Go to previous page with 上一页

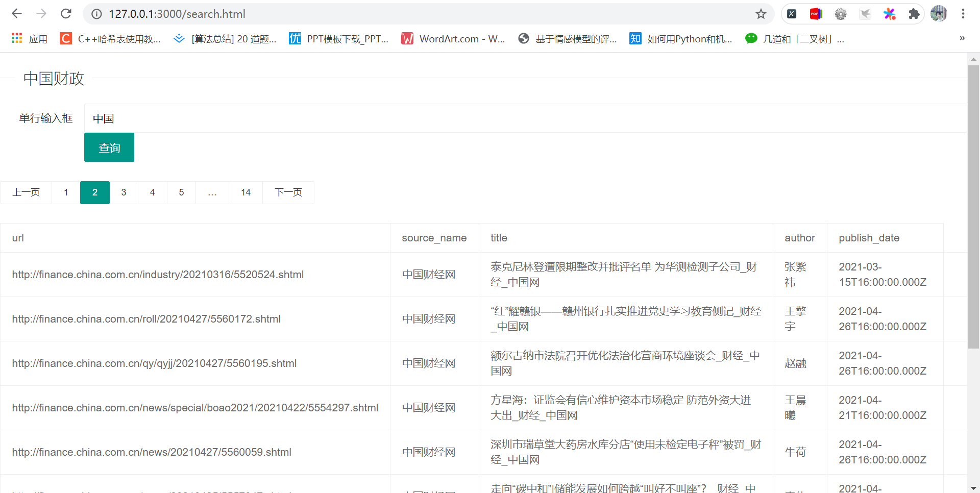(x=26, y=192)
